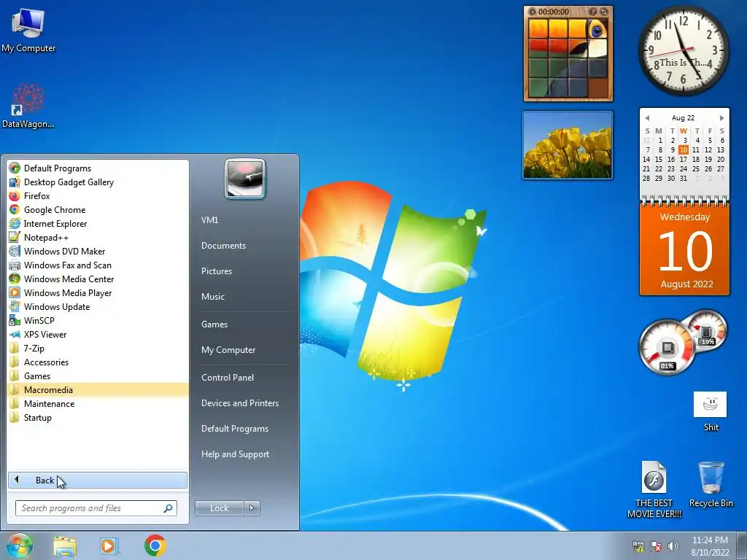Open My Computer from the Start menu right pane
This screenshot has width=747, height=560.
[228, 349]
